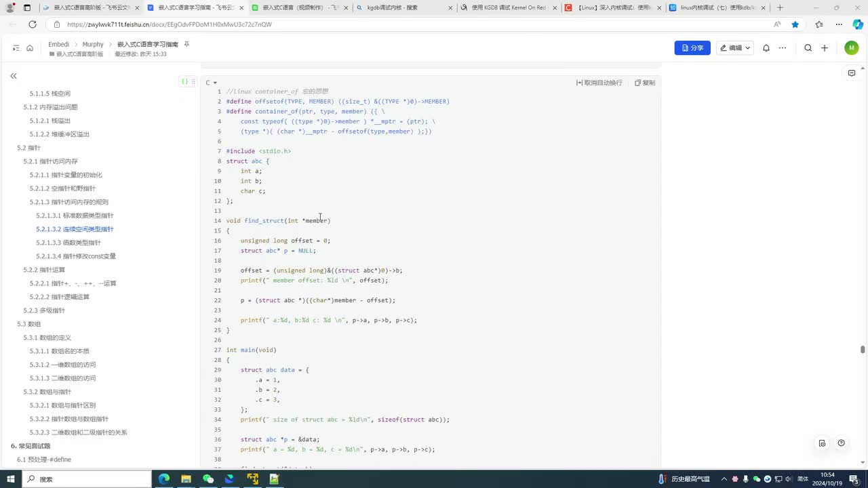868x488 pixels.
Task: Jump to outline item 5.2.1 指针访问内存
Action: pos(50,161)
